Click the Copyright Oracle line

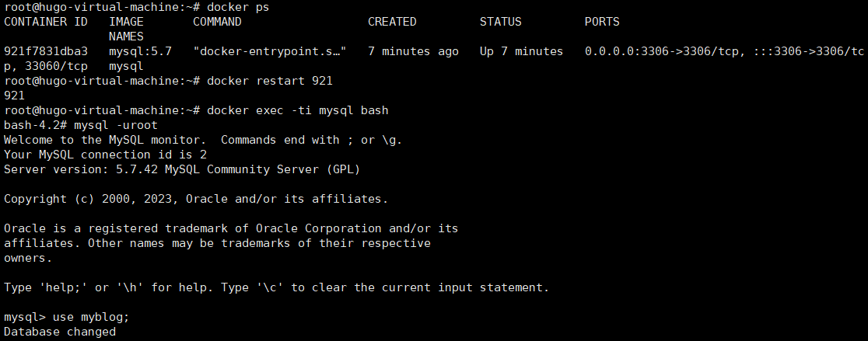tap(196, 199)
